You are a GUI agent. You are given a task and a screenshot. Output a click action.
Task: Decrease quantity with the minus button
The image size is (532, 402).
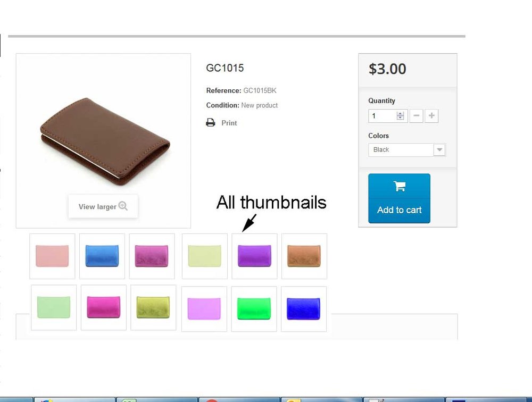coord(417,116)
